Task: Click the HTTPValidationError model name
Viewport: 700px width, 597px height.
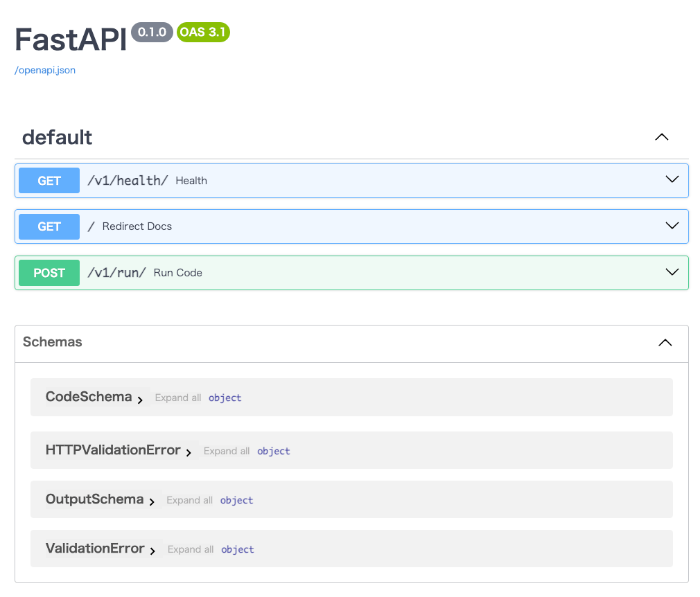Action: [113, 449]
